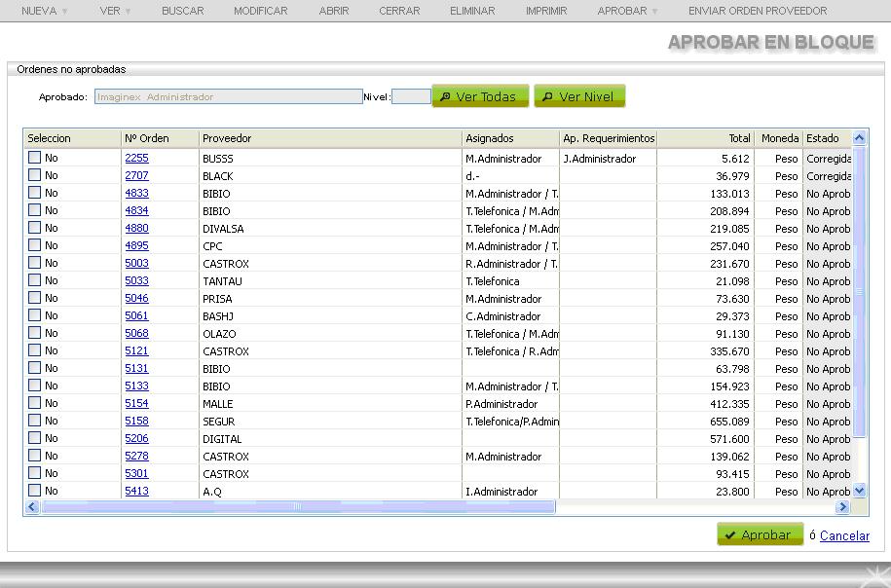Tick the checkbox for order 2707
Image resolution: width=891 pixels, height=588 pixels.
click(x=35, y=175)
